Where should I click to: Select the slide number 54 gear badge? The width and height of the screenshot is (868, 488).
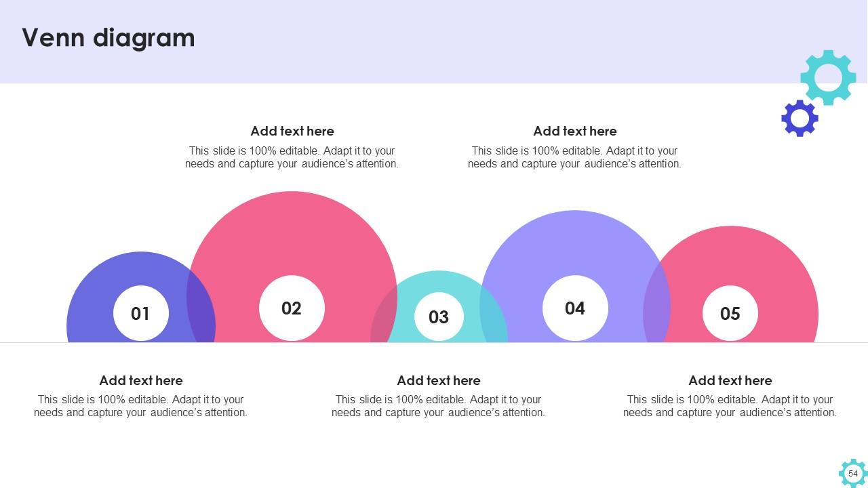coord(852,473)
